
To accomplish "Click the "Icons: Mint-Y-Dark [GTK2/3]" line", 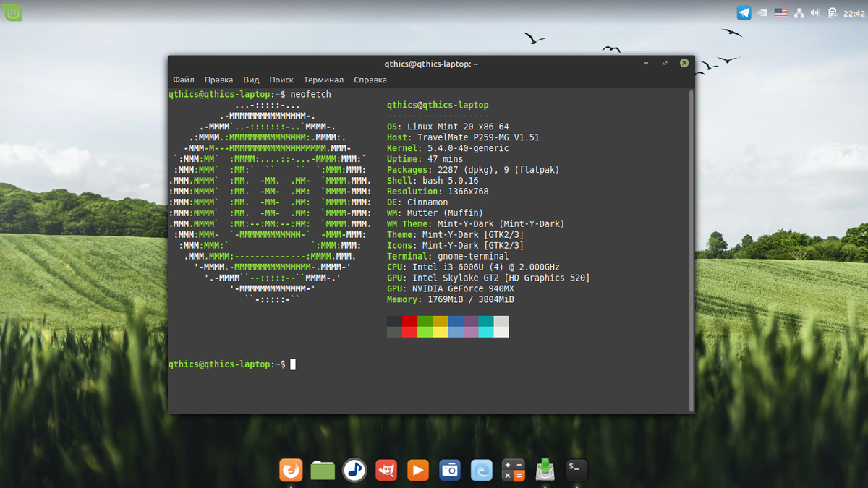I will (455, 246).
